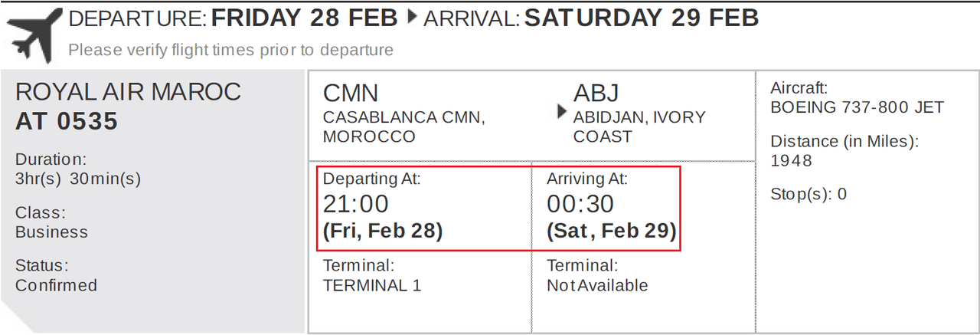Click the Business class text
The height and width of the screenshot is (335, 980).
(x=51, y=232)
